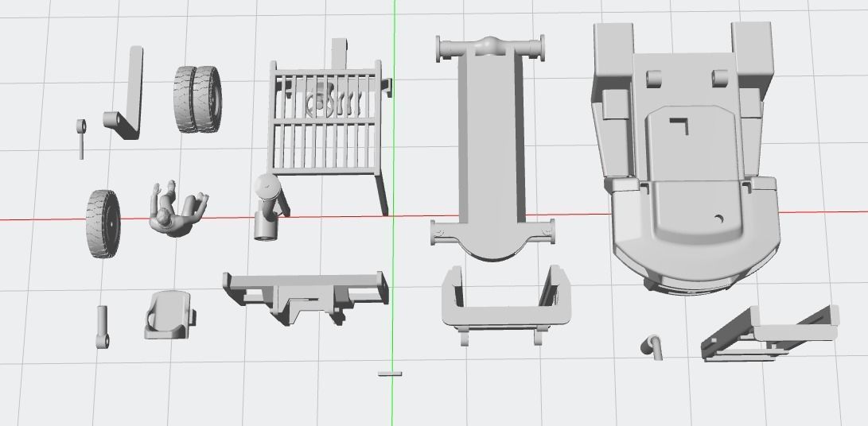Select the small curved pipe elbow part
868x426 pixels.
coord(652,347)
